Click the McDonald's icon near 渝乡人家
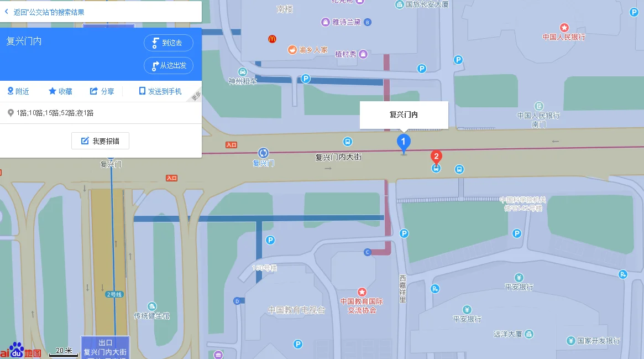This screenshot has width=644, height=359. pos(273,39)
